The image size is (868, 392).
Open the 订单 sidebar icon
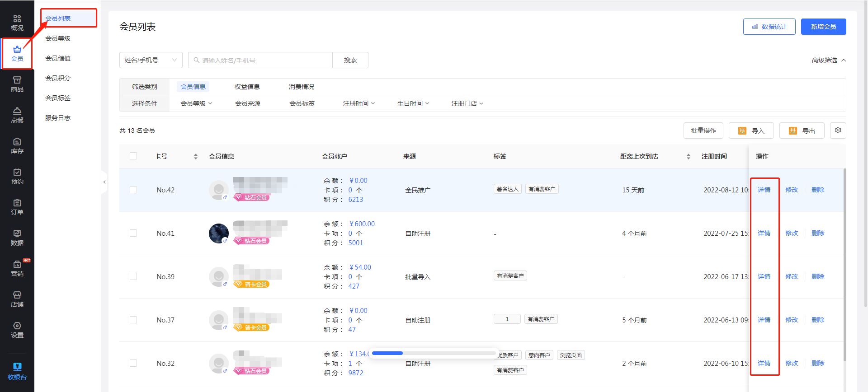pos(17,207)
